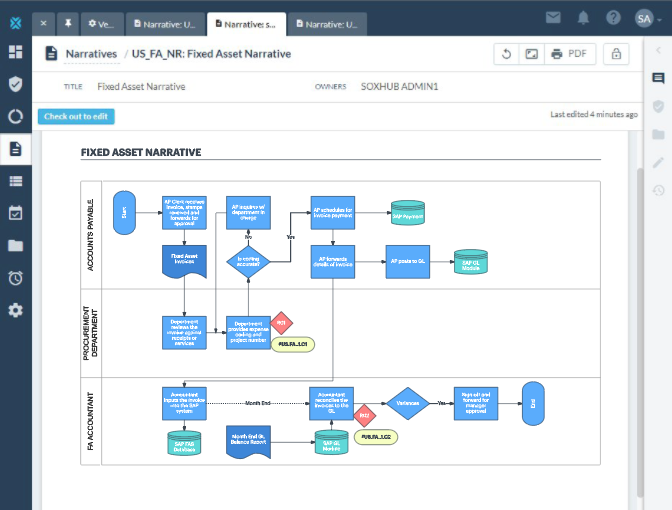The height and width of the screenshot is (510, 672).
Task: Switch to the gear 'Ve...' tab
Action: (102, 24)
